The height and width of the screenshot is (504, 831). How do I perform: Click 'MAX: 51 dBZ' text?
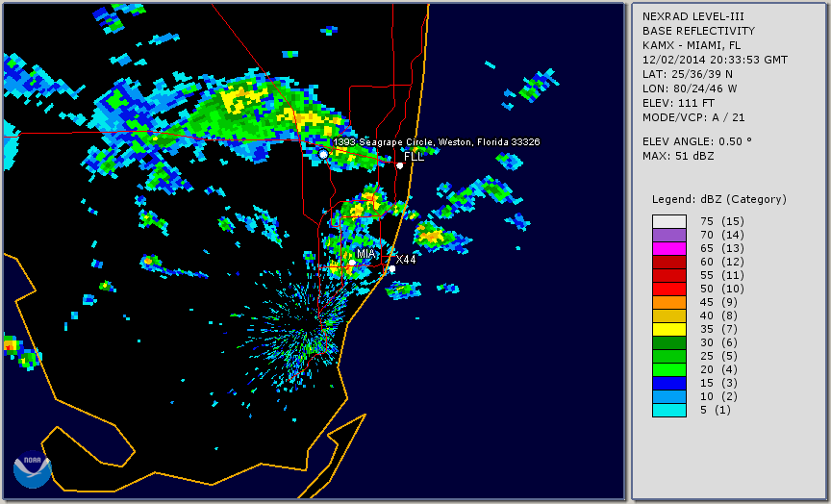pos(678,156)
